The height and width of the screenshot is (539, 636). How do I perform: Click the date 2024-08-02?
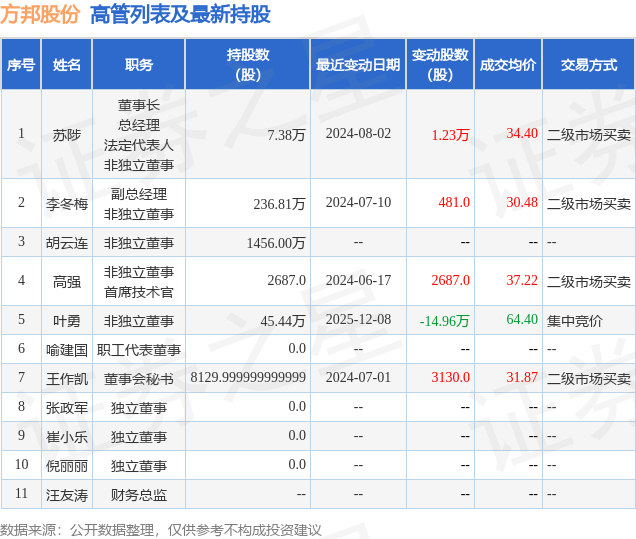tap(358, 133)
